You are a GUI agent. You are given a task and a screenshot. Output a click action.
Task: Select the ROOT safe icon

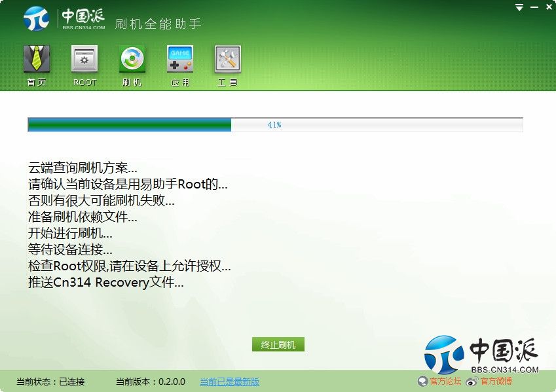[84, 58]
